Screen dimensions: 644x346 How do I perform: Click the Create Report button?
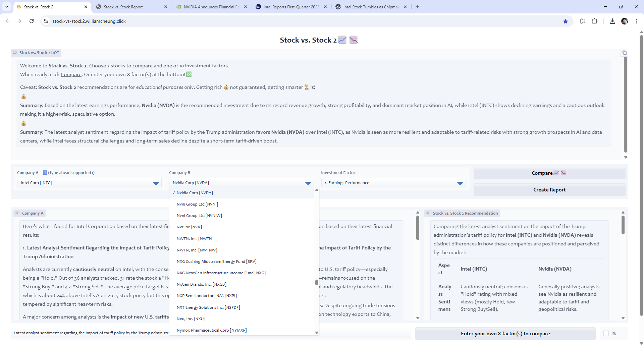549,190
